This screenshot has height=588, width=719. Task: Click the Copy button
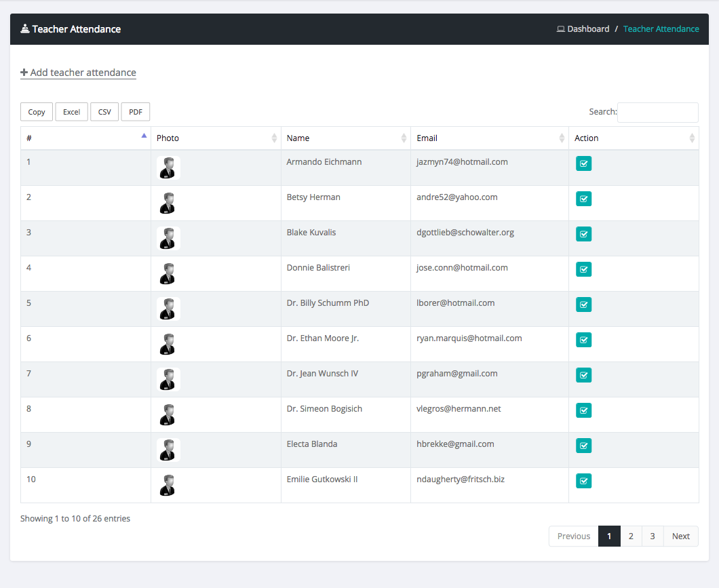(x=37, y=112)
